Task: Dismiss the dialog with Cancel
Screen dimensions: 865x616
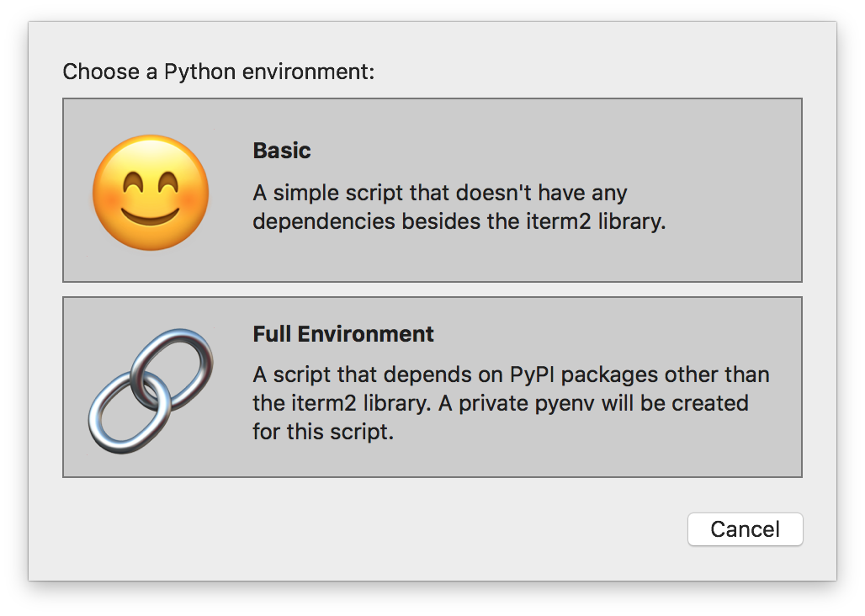Action: click(x=745, y=529)
